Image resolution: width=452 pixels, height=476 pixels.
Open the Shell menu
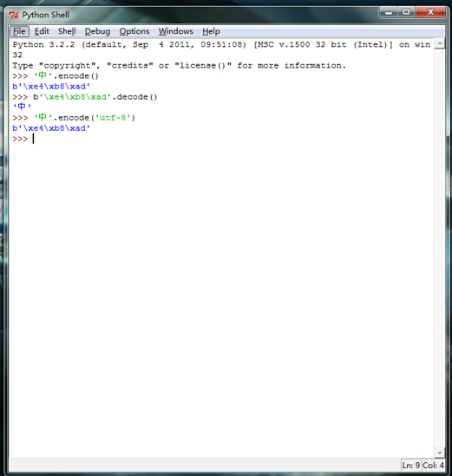[67, 31]
